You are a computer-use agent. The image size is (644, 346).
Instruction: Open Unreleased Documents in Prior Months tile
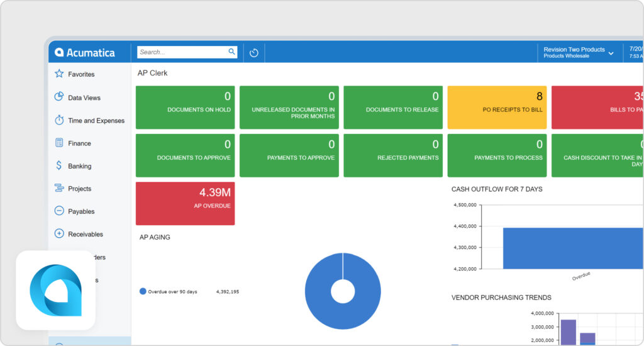pos(289,107)
